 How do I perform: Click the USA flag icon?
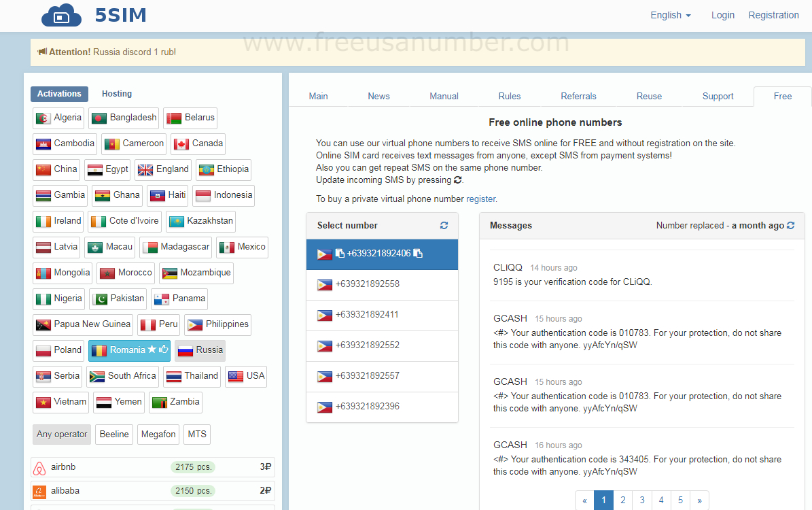pos(236,376)
